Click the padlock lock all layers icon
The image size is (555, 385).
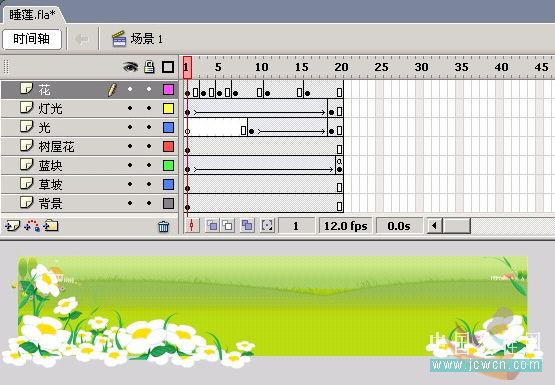149,67
